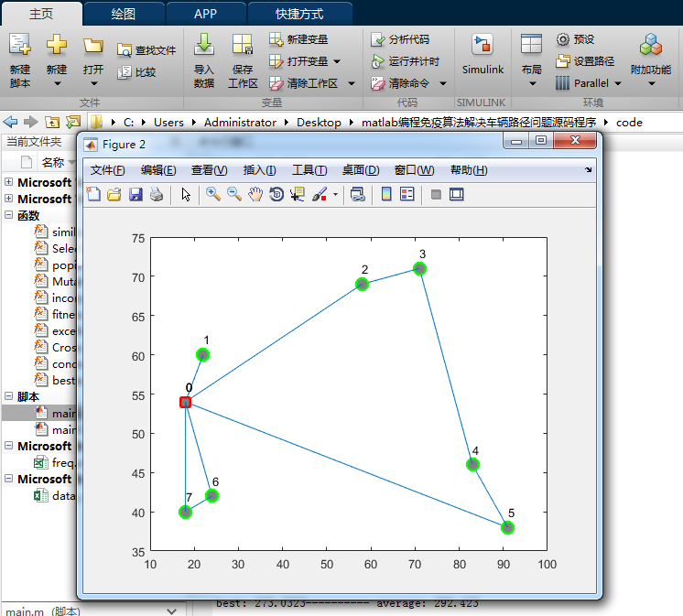Click Desktop in the address path
This screenshot has width=683, height=616.
319,123
